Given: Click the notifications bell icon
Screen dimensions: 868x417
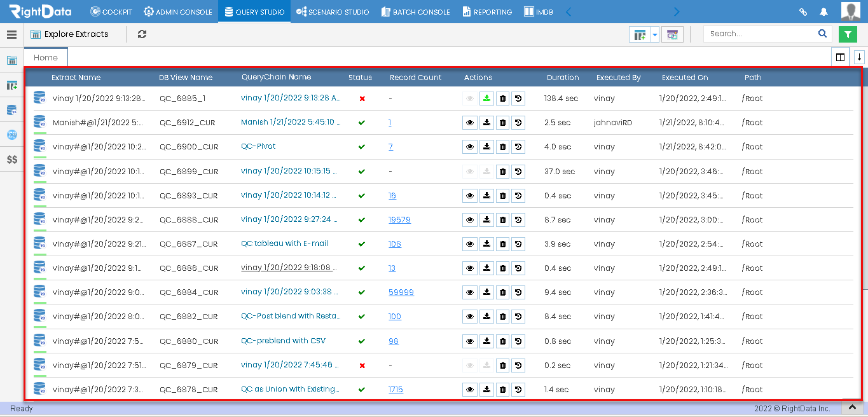Looking at the screenshot, I should [823, 11].
